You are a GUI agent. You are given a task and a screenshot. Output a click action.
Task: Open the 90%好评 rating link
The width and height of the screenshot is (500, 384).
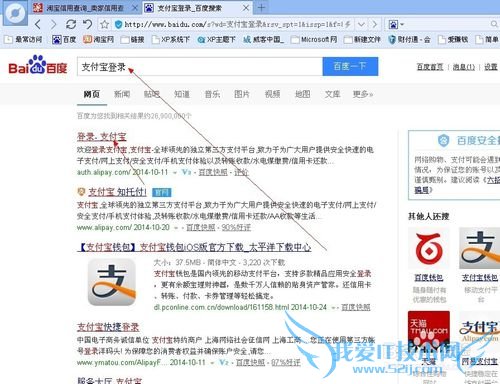[x=236, y=227]
